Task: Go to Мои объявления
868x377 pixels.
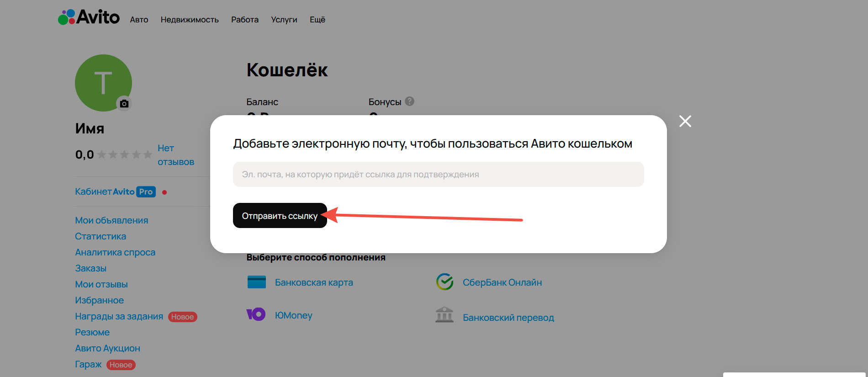Action: click(111, 220)
